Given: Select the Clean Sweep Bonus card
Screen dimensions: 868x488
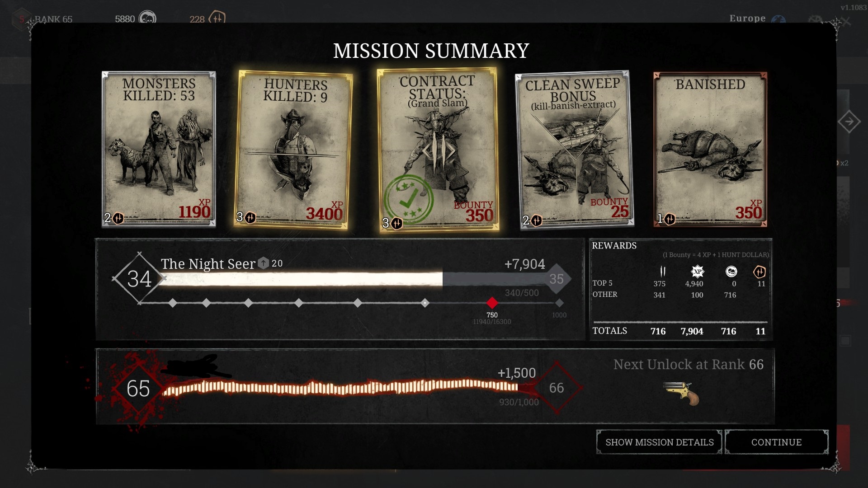Looking at the screenshot, I should click(x=574, y=150).
